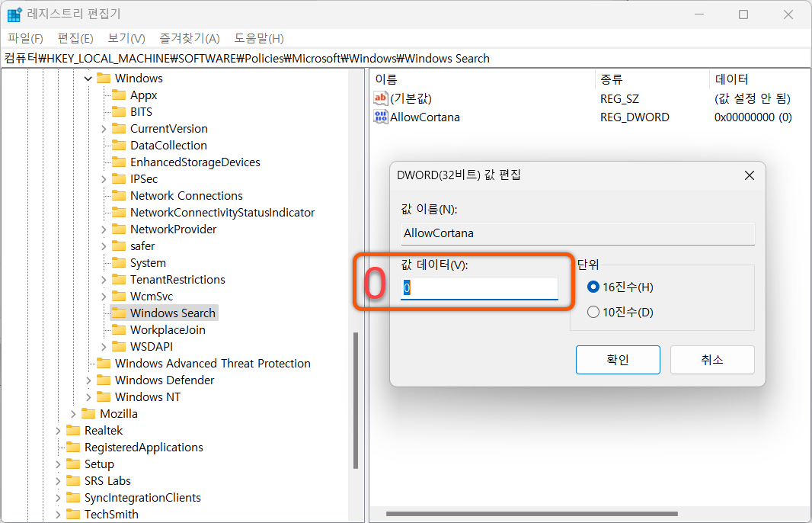Expand the IPSec key
The image size is (812, 523).
pos(104,179)
